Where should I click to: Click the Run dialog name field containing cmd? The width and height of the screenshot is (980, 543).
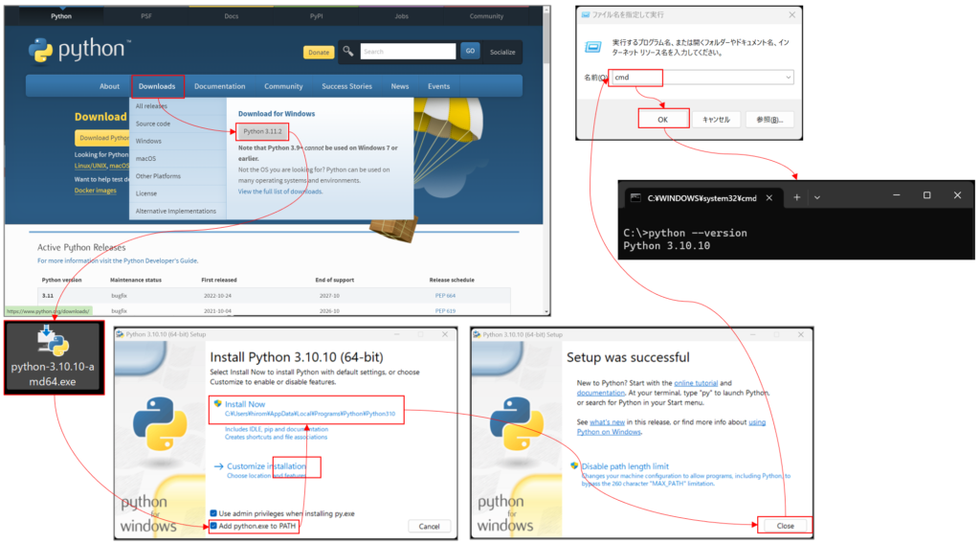point(701,77)
